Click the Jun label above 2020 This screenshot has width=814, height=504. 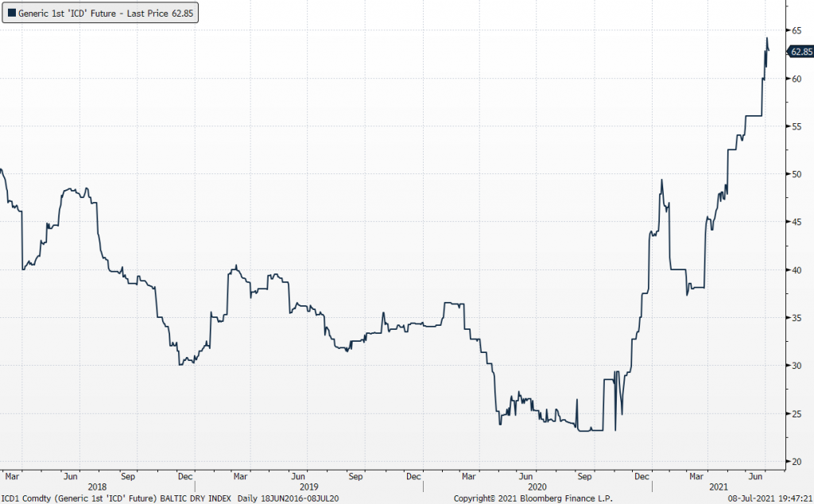pos(526,476)
